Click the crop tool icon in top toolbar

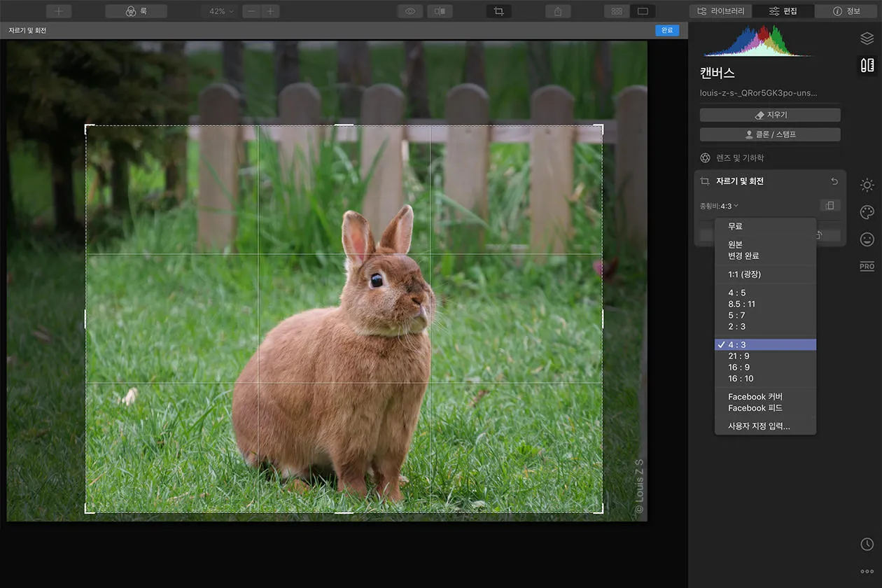coord(498,11)
